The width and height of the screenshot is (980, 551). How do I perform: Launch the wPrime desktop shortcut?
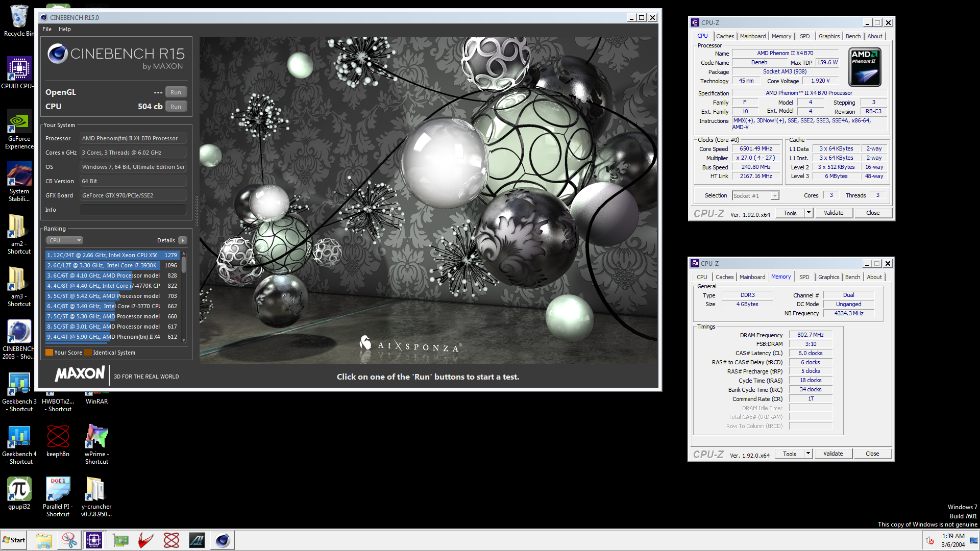[x=96, y=444]
